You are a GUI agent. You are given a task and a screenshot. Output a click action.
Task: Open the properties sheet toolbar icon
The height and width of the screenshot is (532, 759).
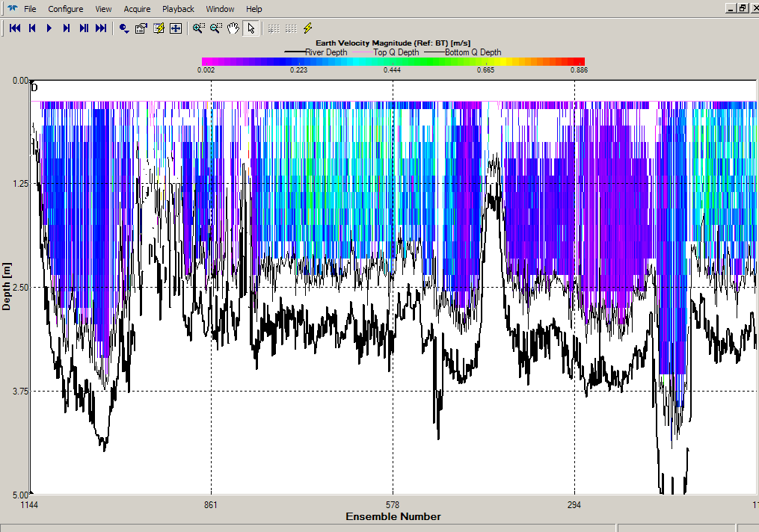point(141,28)
